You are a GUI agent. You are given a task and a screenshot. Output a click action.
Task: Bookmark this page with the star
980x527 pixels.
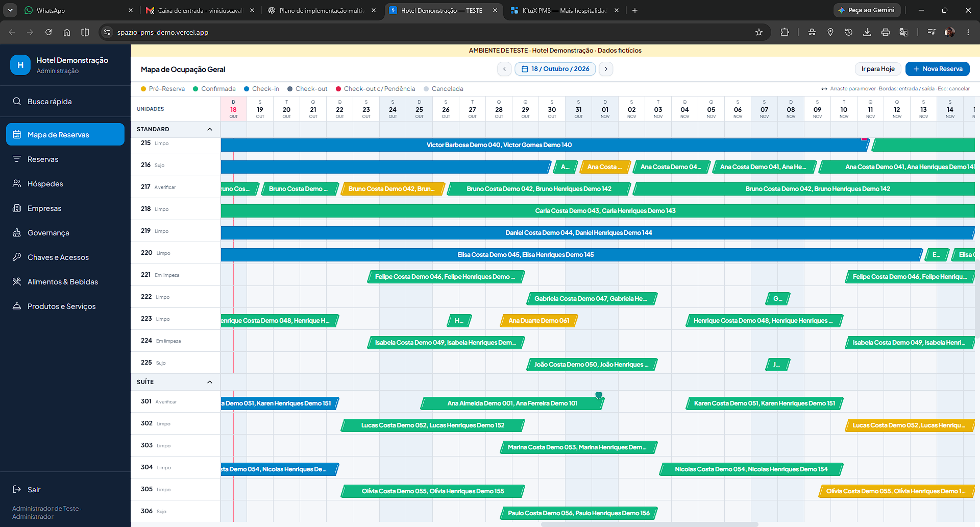click(759, 32)
